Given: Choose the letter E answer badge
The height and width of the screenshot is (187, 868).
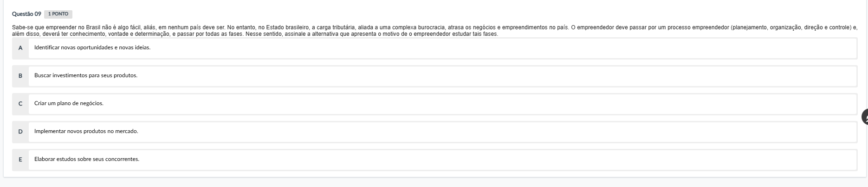Looking at the screenshot, I should (20, 160).
